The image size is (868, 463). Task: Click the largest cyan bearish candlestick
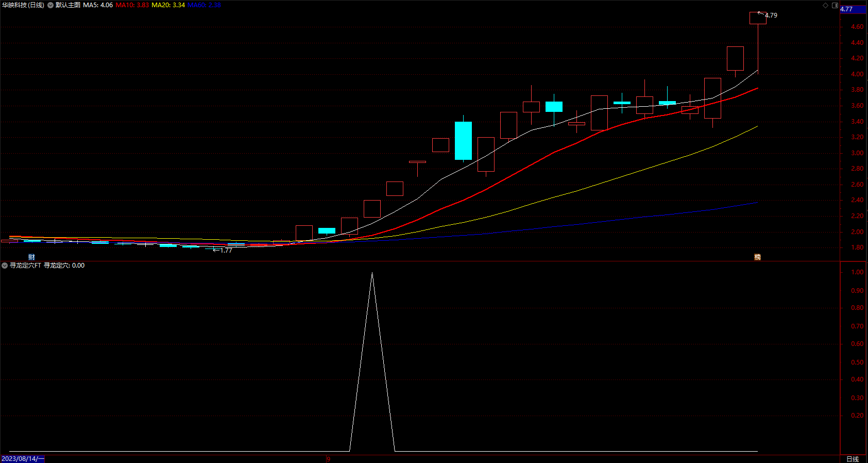[x=463, y=141]
